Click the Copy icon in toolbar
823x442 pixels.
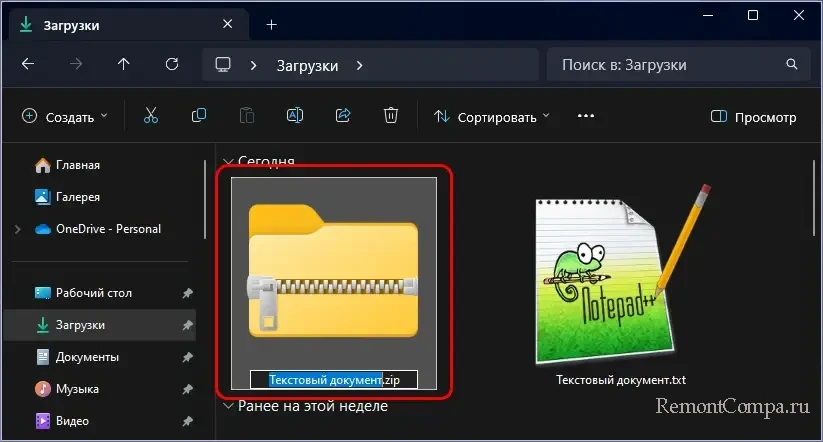(x=199, y=116)
